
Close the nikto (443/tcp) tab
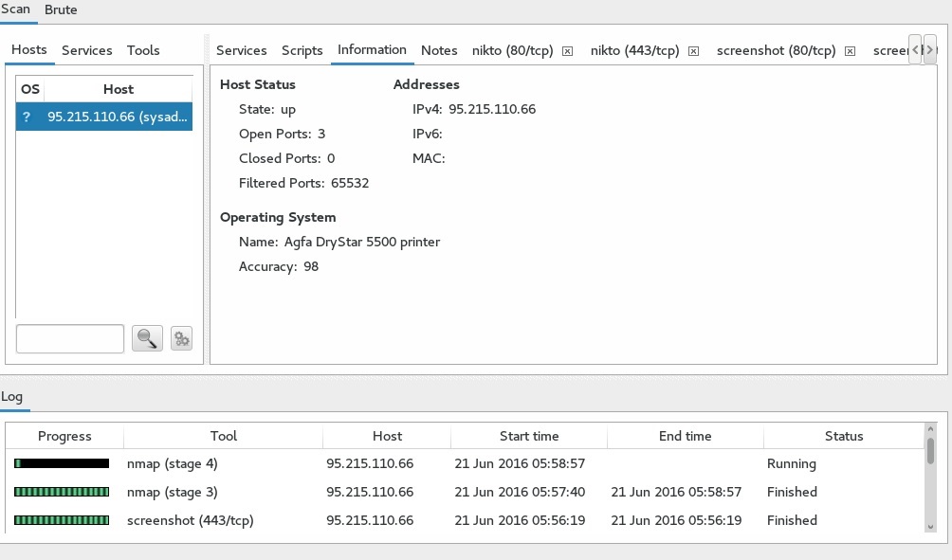[x=693, y=51]
